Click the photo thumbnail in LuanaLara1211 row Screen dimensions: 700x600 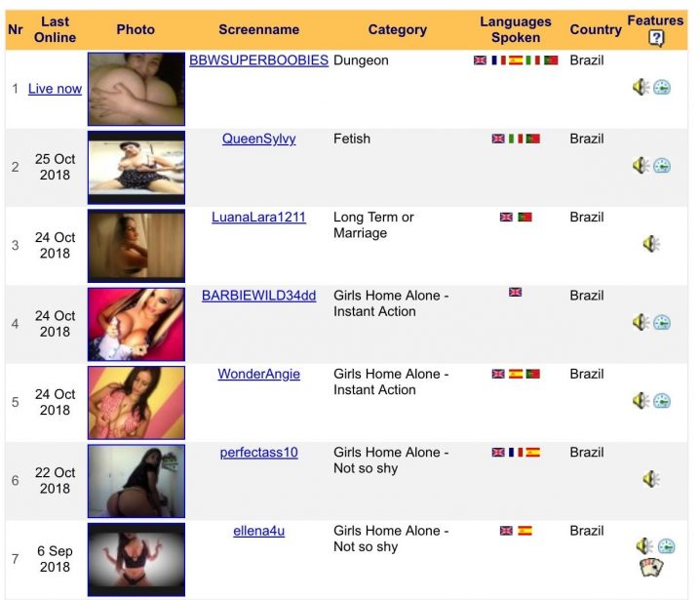(136, 246)
